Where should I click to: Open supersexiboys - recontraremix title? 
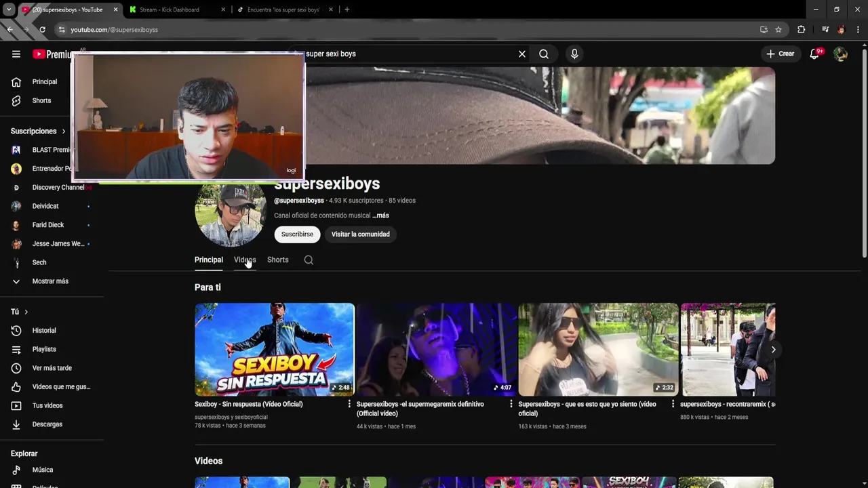click(x=728, y=405)
